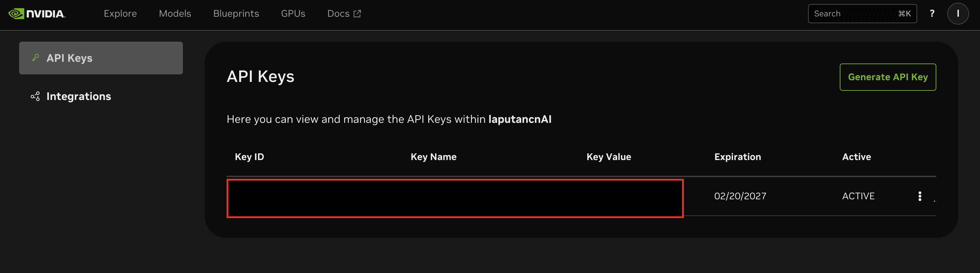Click the external link icon next to Docs
The width and height of the screenshot is (980, 273).
point(357,13)
